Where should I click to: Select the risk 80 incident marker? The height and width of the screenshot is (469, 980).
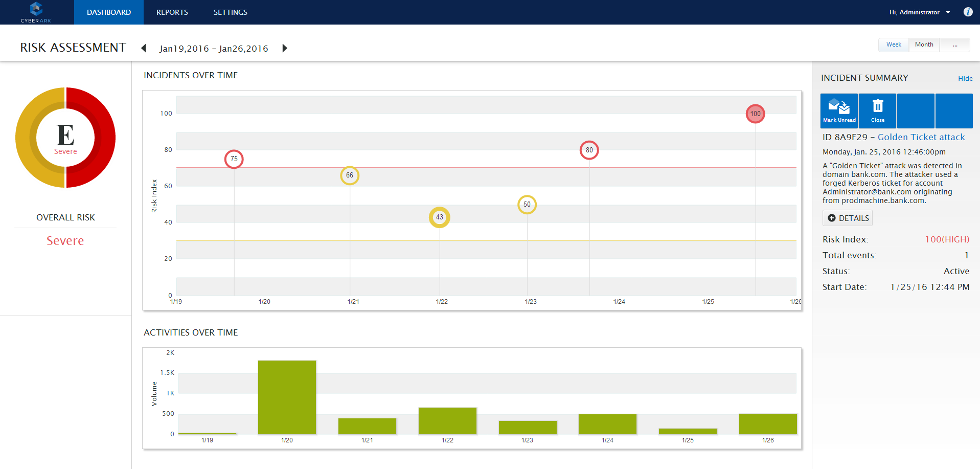pos(589,150)
